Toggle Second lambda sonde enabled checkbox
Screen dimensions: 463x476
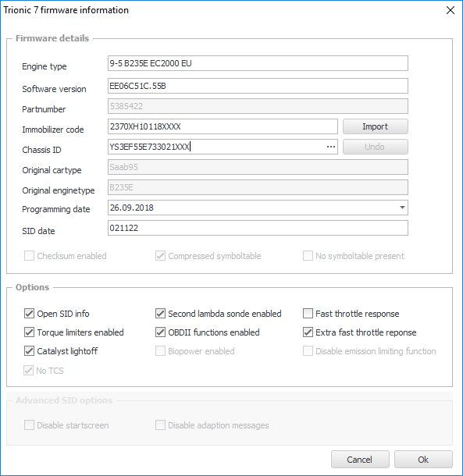160,313
